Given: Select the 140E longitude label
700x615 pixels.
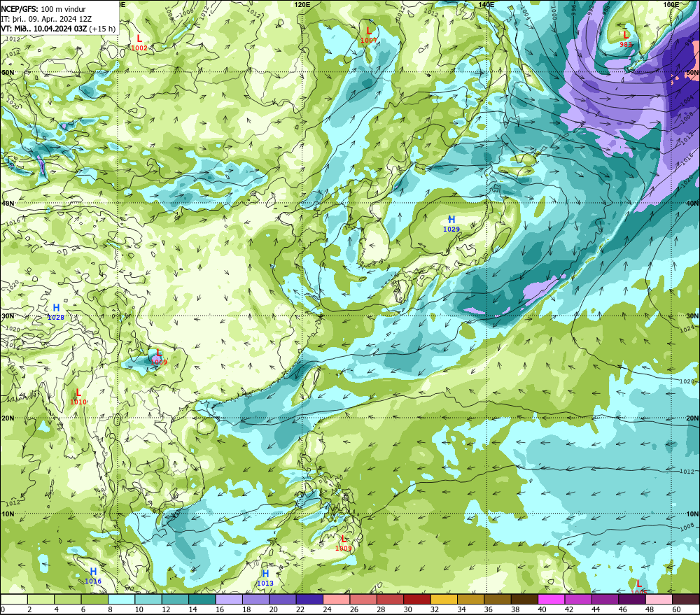Looking at the screenshot, I should click(486, 4).
